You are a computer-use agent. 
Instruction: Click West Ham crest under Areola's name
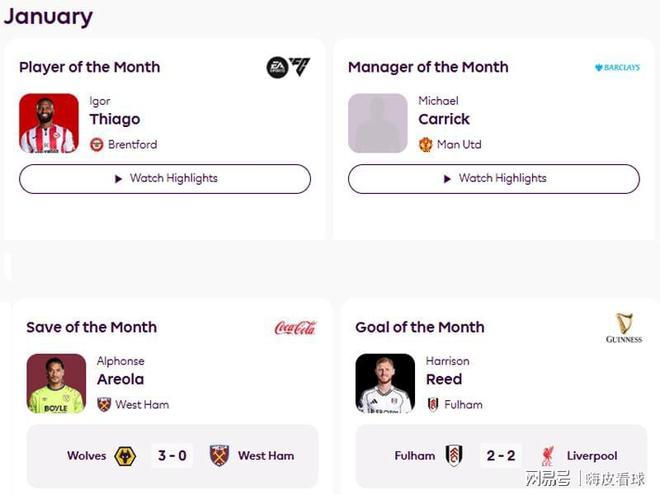click(x=104, y=405)
